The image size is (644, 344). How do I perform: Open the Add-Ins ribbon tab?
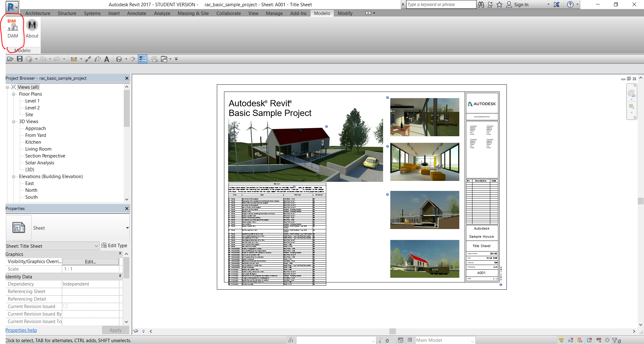point(298,13)
